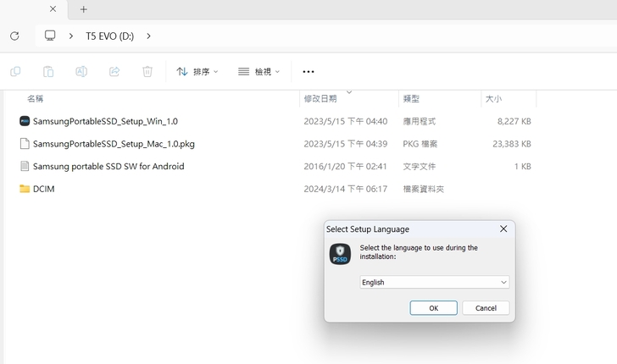Click OK in Select Setup Language dialog
The image size is (617, 364).
point(434,308)
